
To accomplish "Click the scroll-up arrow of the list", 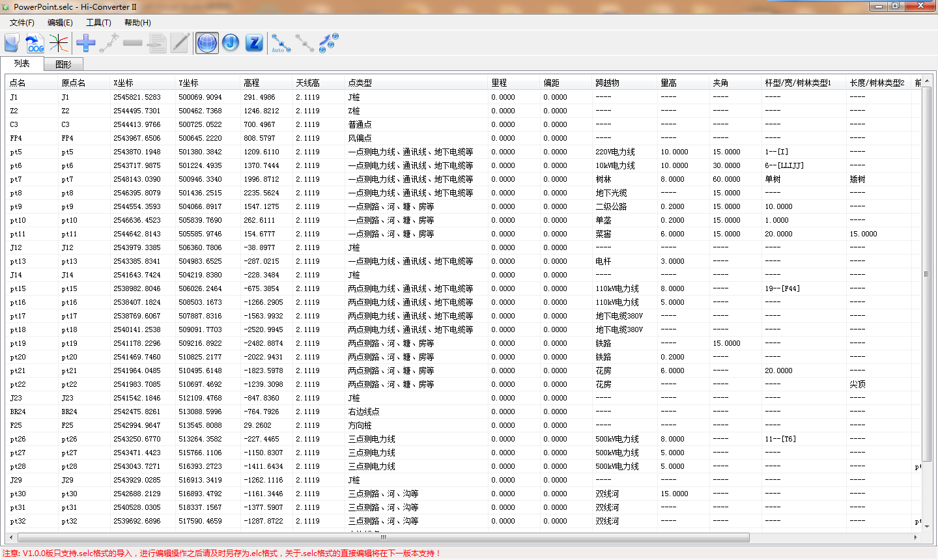I will tap(926, 81).
